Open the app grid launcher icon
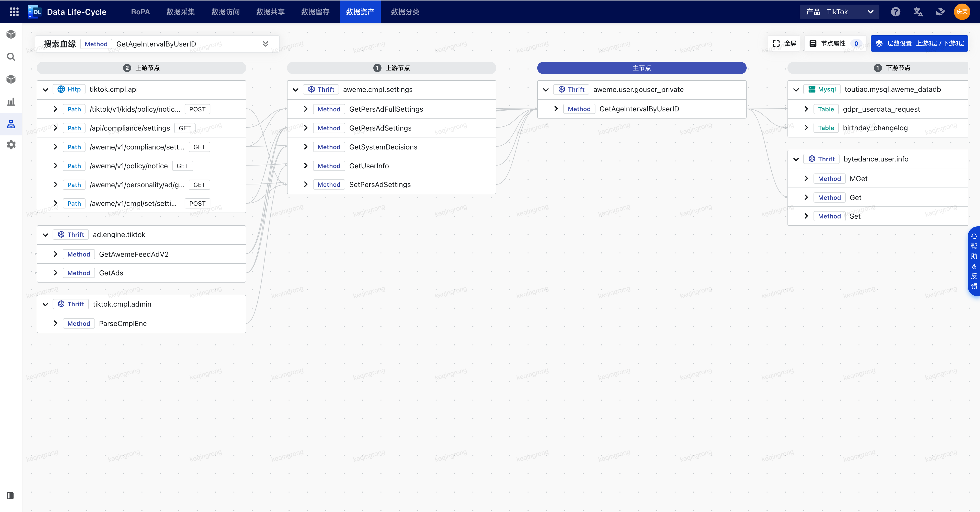 (x=14, y=12)
